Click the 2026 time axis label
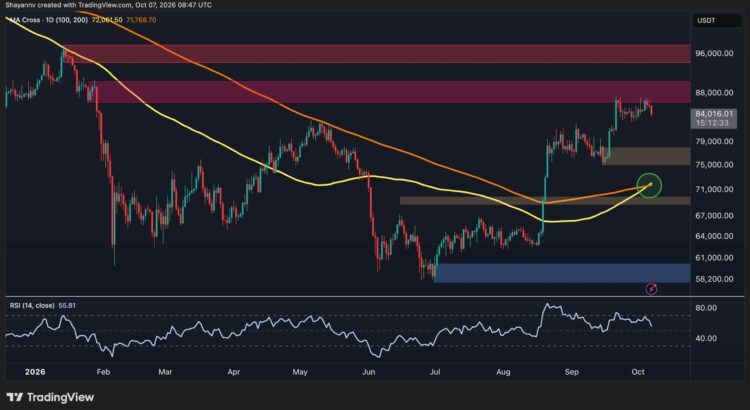 (35, 372)
